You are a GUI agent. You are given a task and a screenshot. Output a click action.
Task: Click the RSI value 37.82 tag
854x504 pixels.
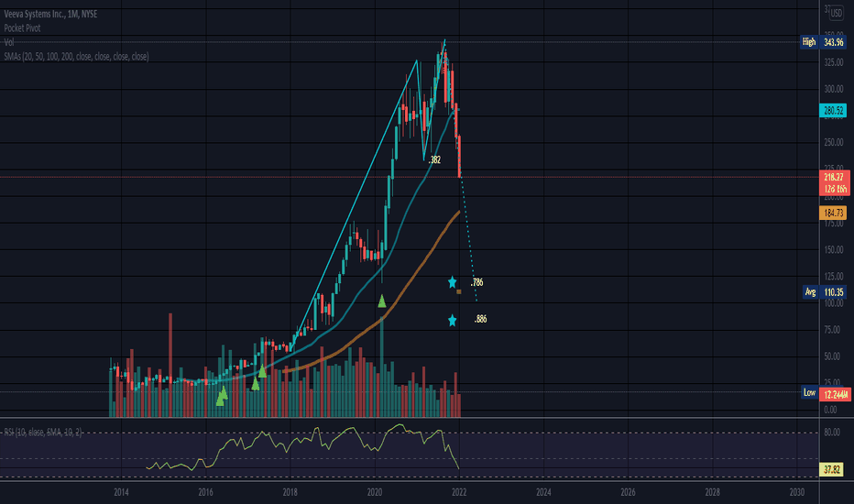(832, 470)
